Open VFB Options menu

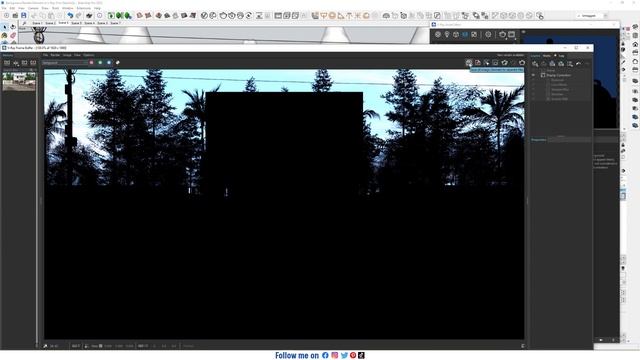tap(89, 55)
